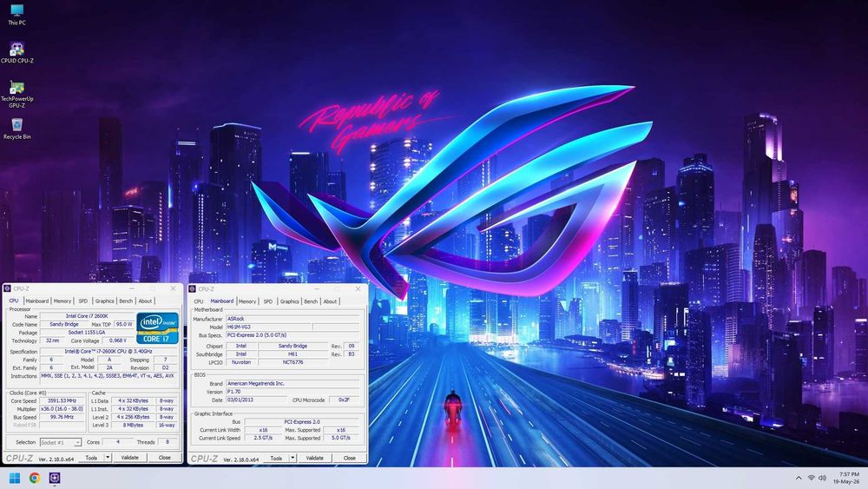The image size is (868, 489).
Task: Launch Google Chrome from the taskbar
Action: click(x=35, y=478)
